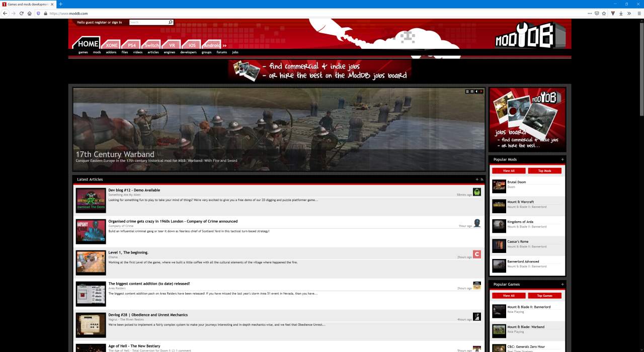The width and height of the screenshot is (644, 352).
Task: Switch to the VR platform tab
Action: pos(172,45)
